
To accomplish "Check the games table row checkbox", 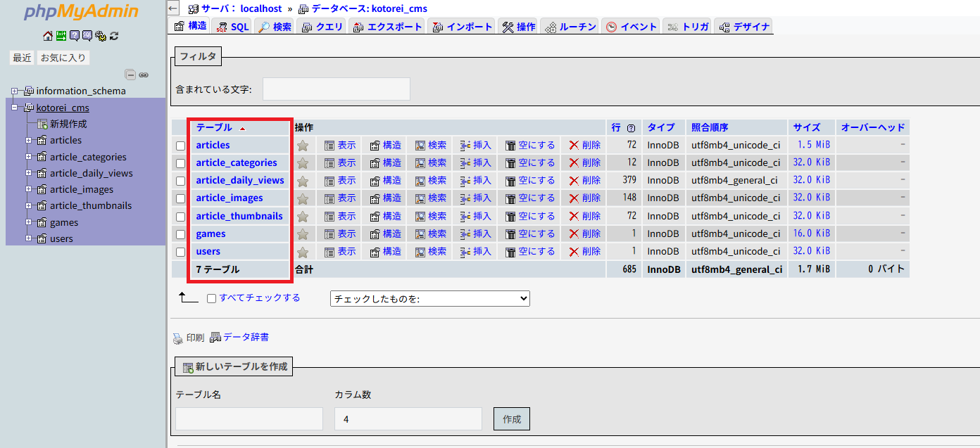I will (x=181, y=234).
